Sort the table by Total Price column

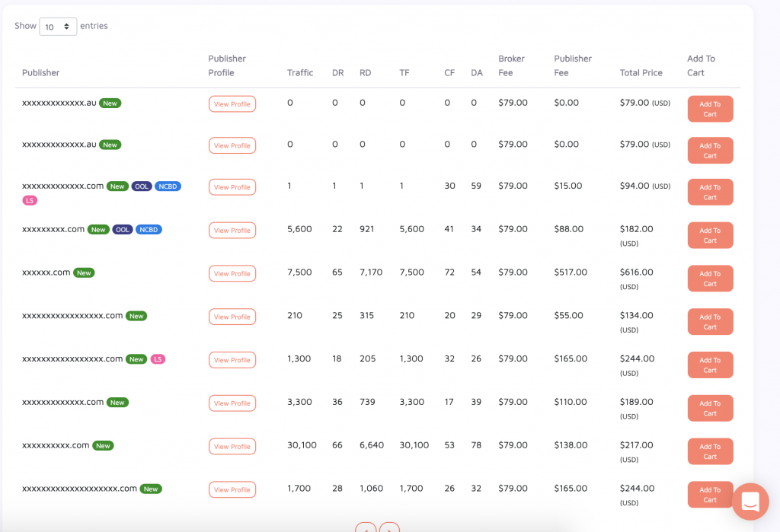(x=641, y=73)
